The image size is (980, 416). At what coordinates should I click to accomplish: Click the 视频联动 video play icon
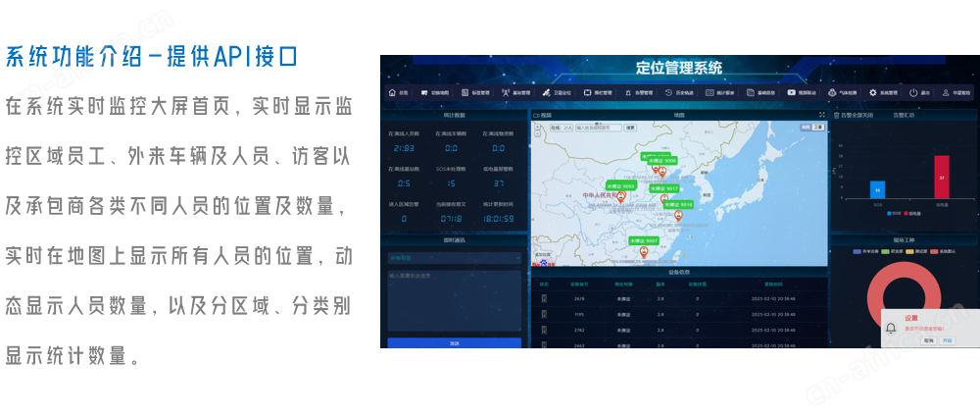click(792, 93)
